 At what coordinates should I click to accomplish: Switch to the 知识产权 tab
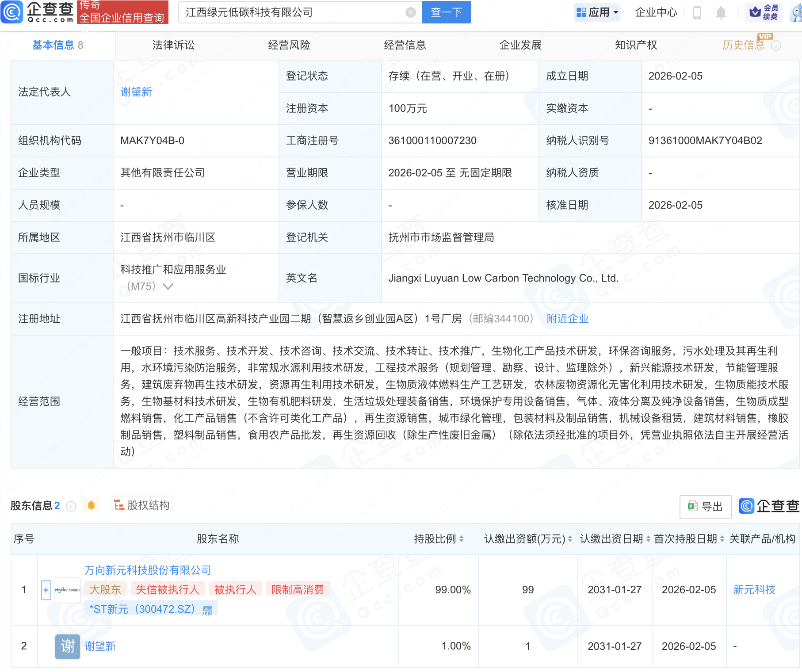coord(636,45)
